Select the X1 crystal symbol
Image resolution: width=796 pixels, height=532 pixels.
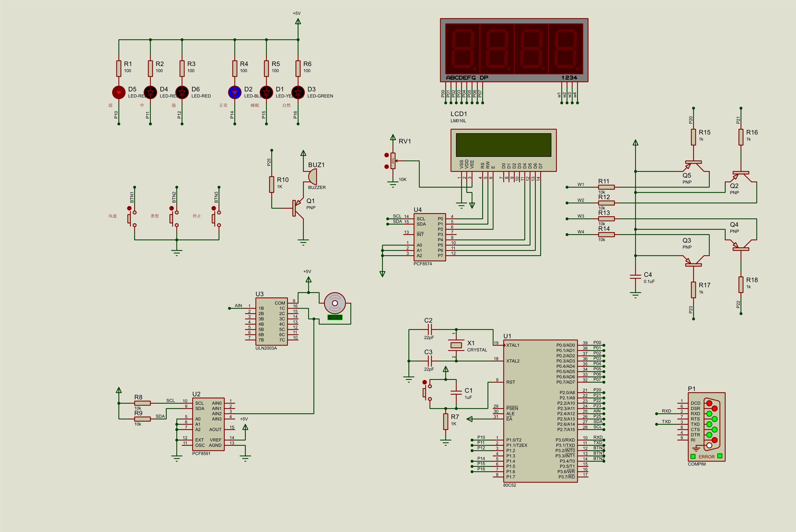[x=456, y=345]
